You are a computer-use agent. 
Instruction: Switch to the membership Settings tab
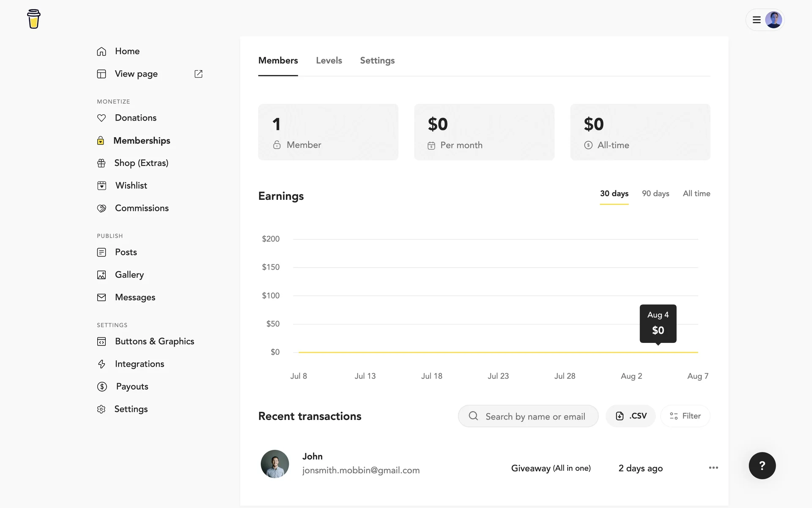(377, 61)
